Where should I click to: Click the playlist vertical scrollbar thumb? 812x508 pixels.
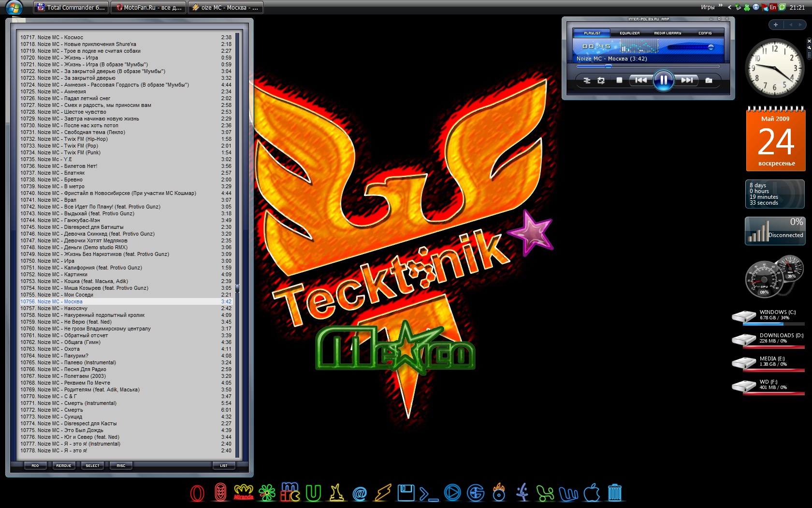tap(237, 288)
